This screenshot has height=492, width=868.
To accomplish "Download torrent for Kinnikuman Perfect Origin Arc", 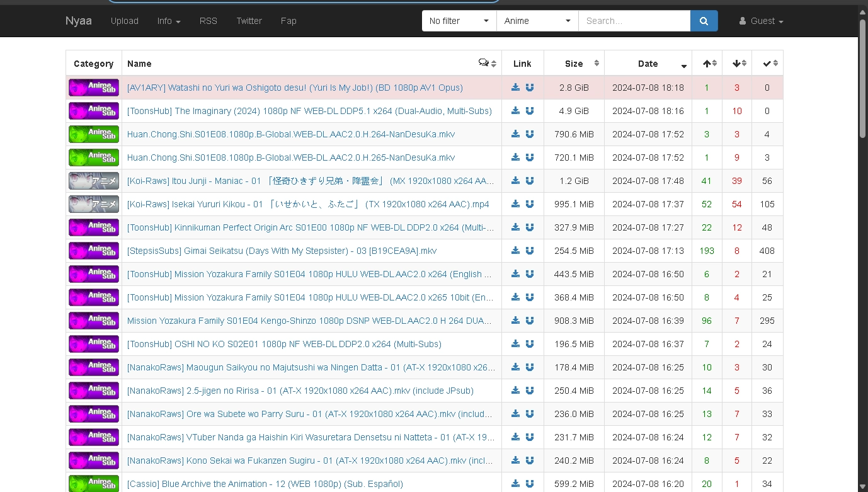I will tap(515, 227).
